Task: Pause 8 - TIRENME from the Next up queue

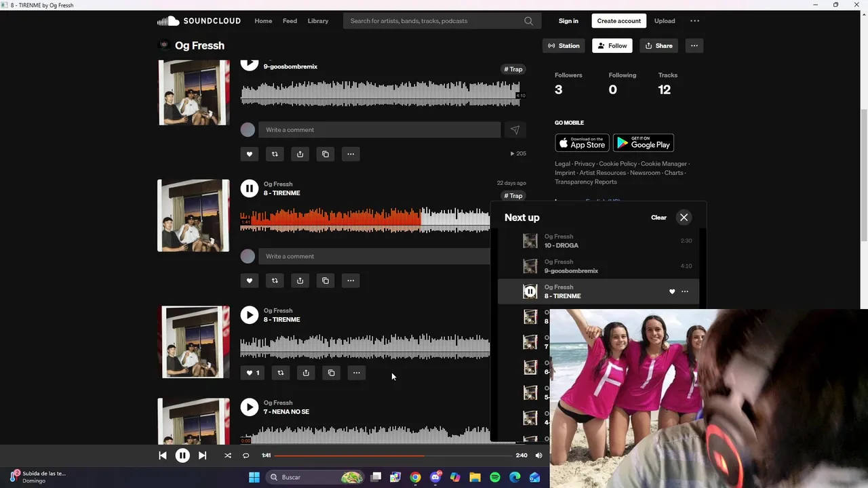Action: 530,291
